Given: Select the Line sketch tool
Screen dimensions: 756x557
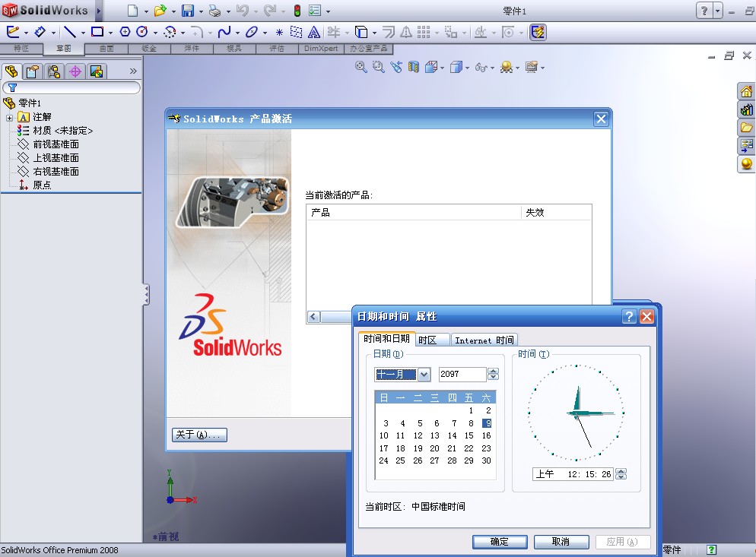Looking at the screenshot, I should coord(70,32).
